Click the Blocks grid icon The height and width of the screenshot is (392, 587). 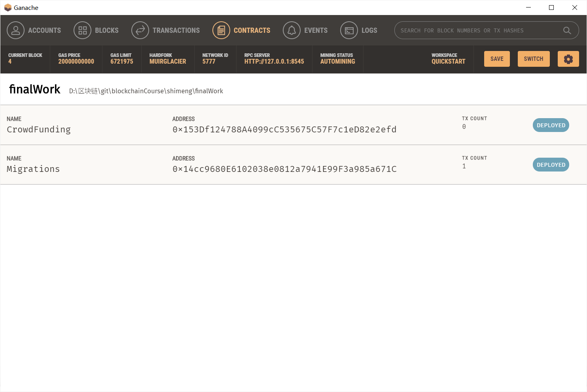tap(82, 30)
